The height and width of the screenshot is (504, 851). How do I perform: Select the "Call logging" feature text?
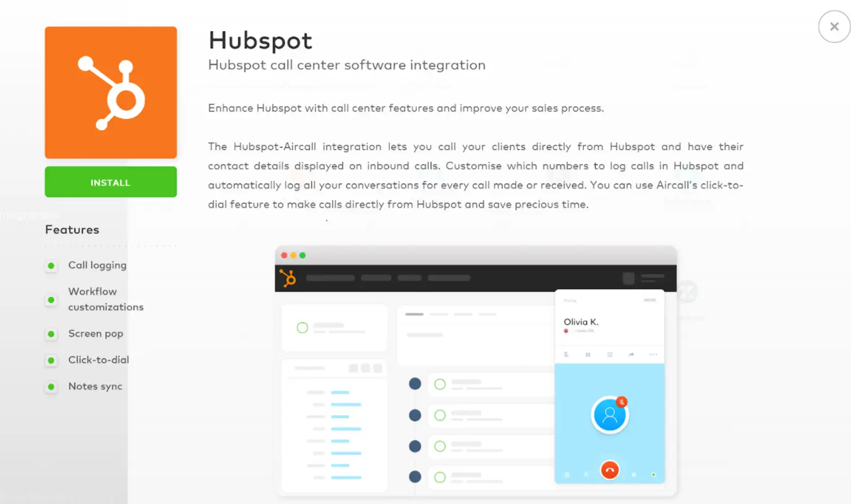coord(97,265)
